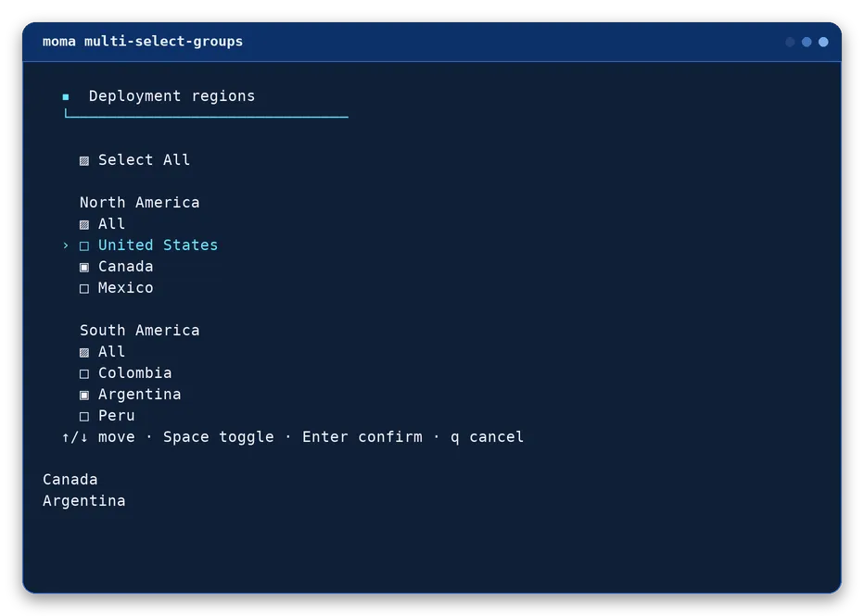Screen dimensions: 864x616
Task: Click the dimmest window control dot
Action: 790,42
